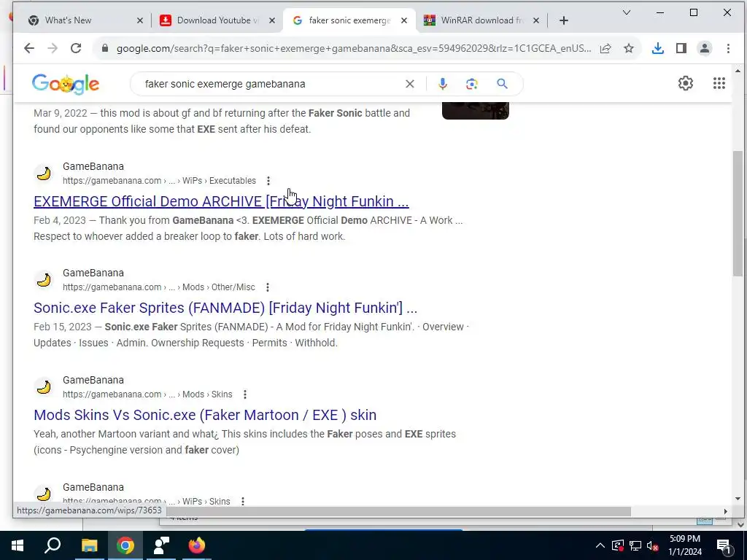747x560 pixels.
Task: Open the muted volume tray icon
Action: click(x=653, y=545)
